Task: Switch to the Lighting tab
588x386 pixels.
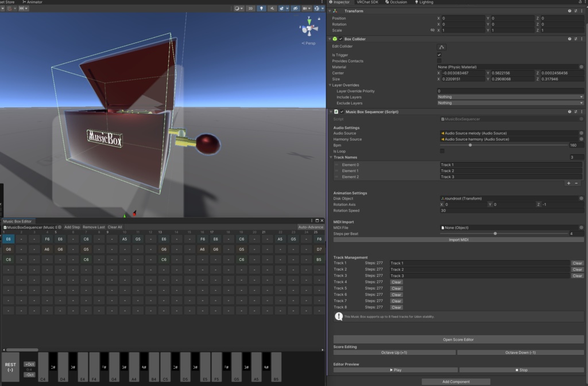Action: [424, 2]
